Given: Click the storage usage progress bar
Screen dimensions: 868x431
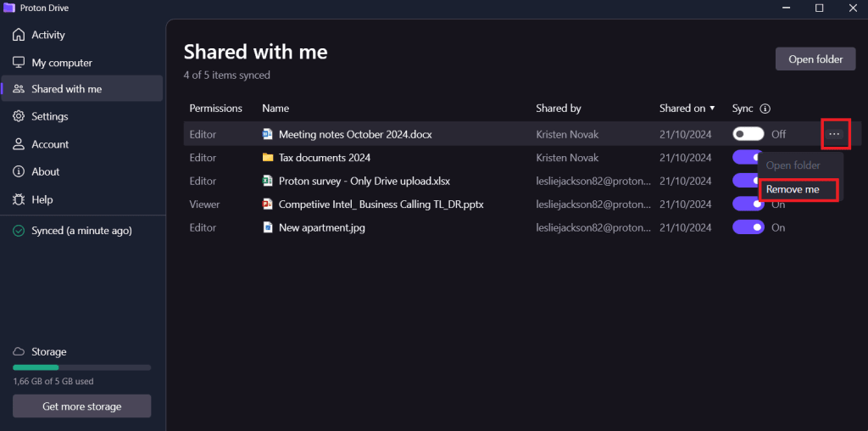Looking at the screenshot, I should coord(82,367).
